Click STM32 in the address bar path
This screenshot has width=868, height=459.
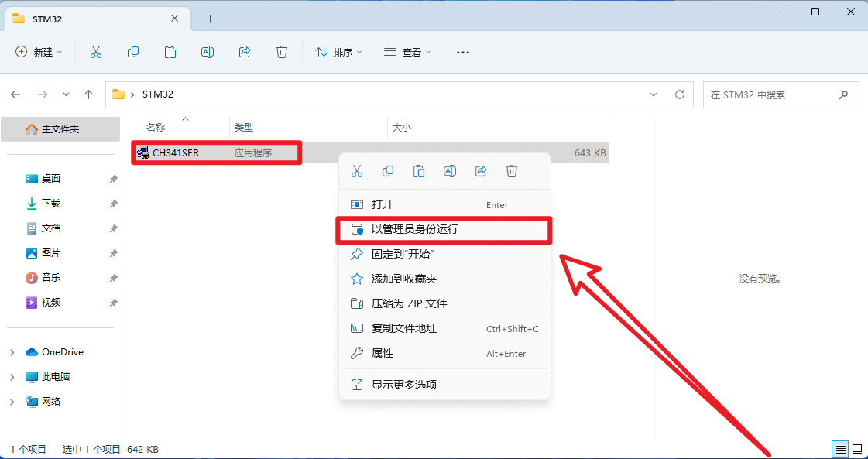pos(158,94)
